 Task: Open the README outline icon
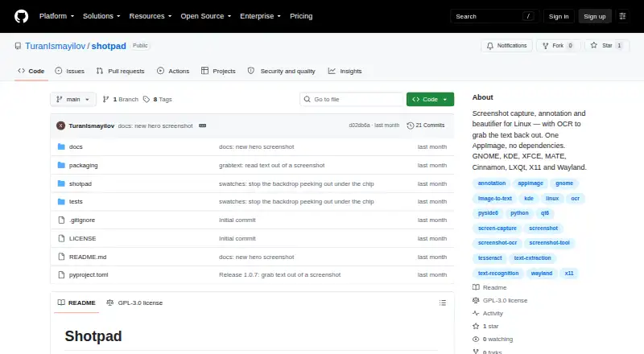(x=442, y=303)
